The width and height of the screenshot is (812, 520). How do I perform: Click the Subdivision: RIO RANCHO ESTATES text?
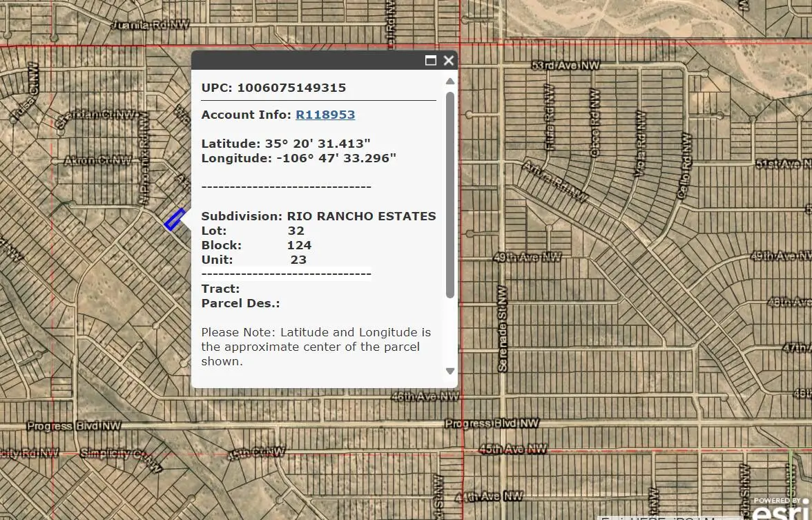(318, 216)
